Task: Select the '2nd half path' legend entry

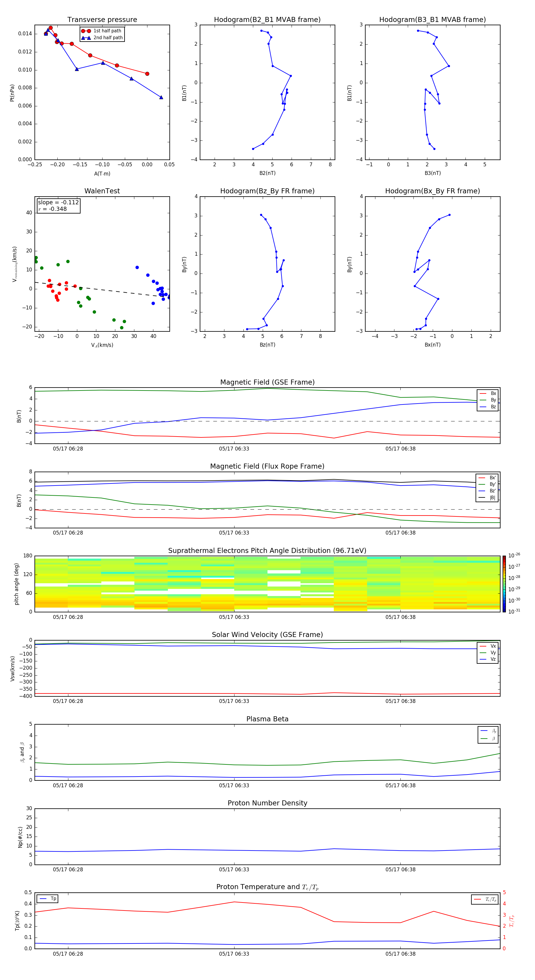Action: click(x=102, y=38)
